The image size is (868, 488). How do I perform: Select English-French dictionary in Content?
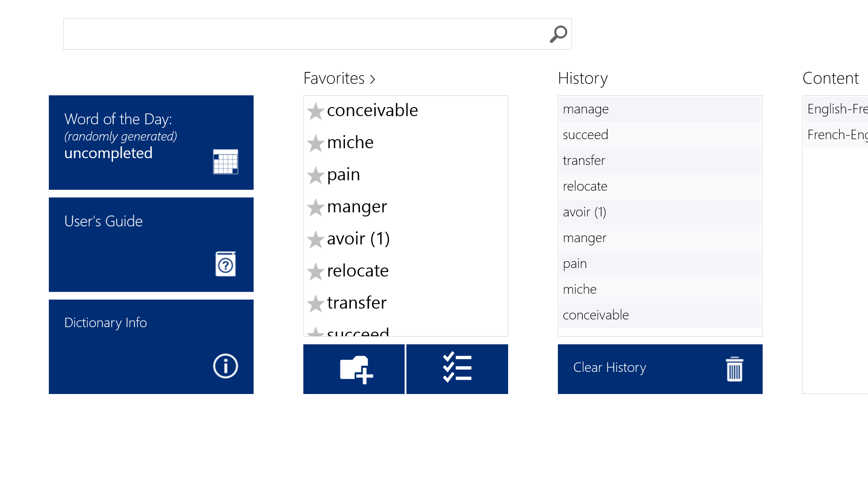tap(836, 109)
